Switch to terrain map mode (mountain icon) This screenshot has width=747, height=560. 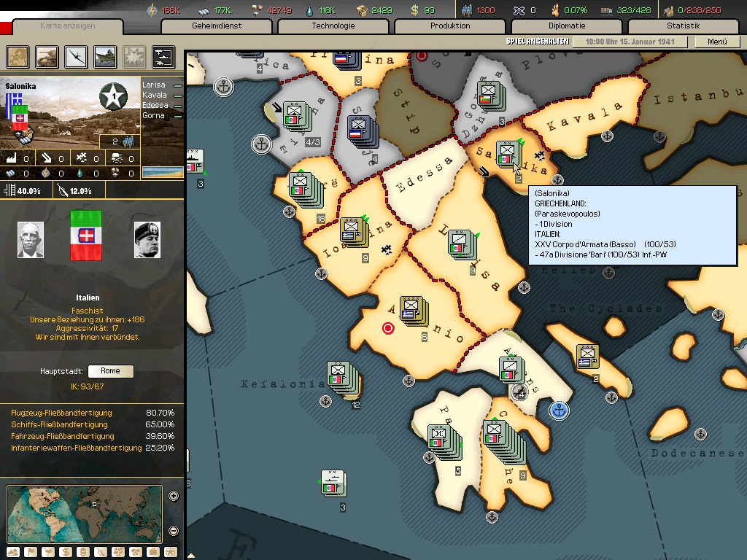12,552
